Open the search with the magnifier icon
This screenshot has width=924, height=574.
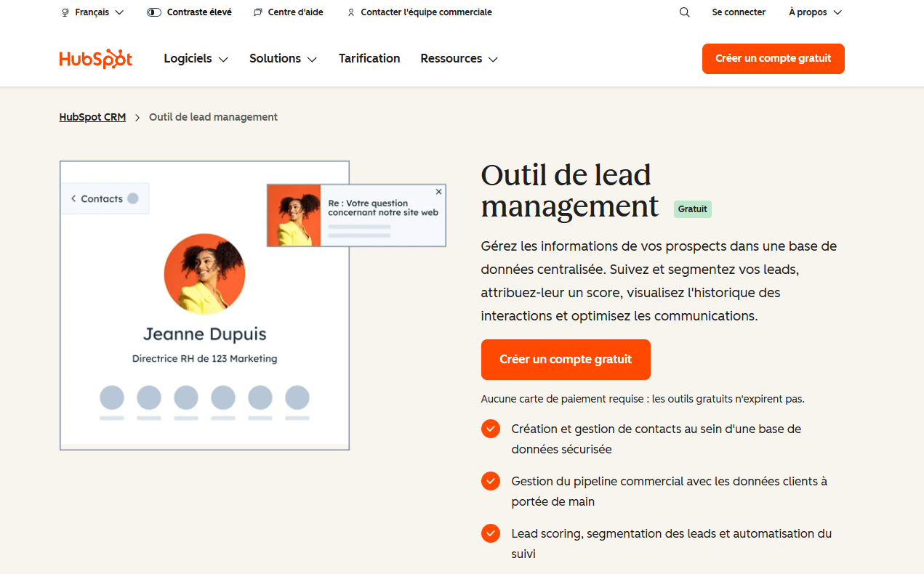(684, 12)
